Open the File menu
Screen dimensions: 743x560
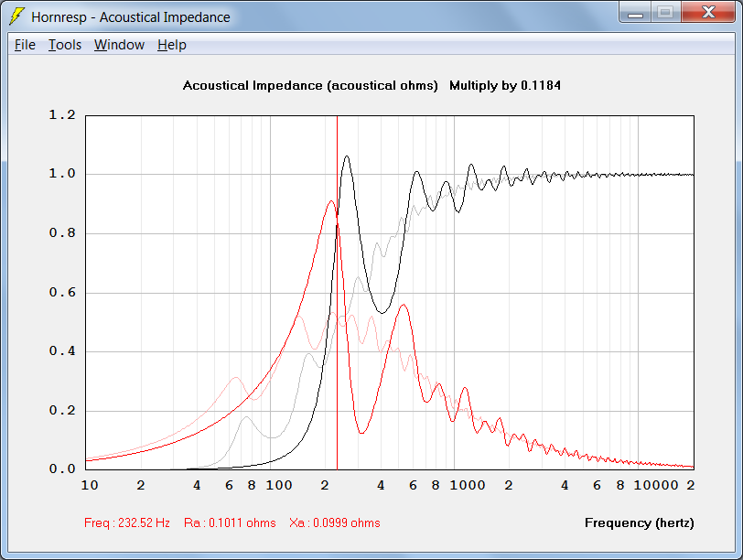(x=25, y=45)
